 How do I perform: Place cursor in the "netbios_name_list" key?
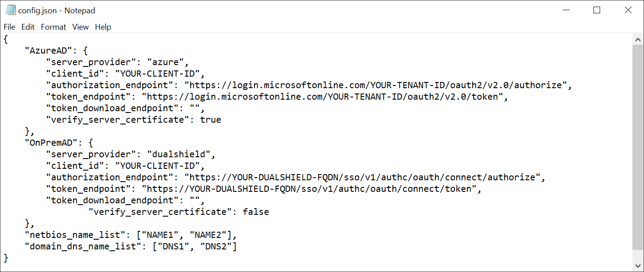72,235
